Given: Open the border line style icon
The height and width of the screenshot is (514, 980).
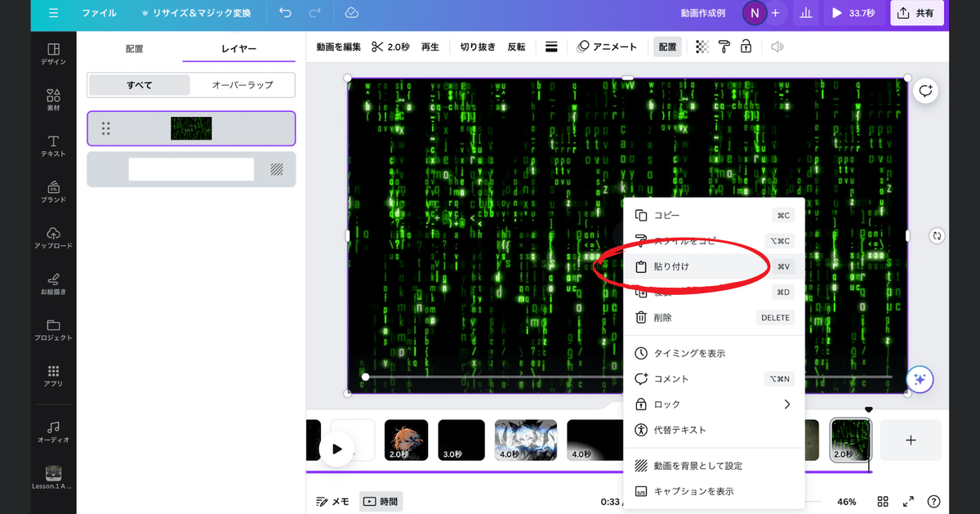Looking at the screenshot, I should (x=551, y=47).
